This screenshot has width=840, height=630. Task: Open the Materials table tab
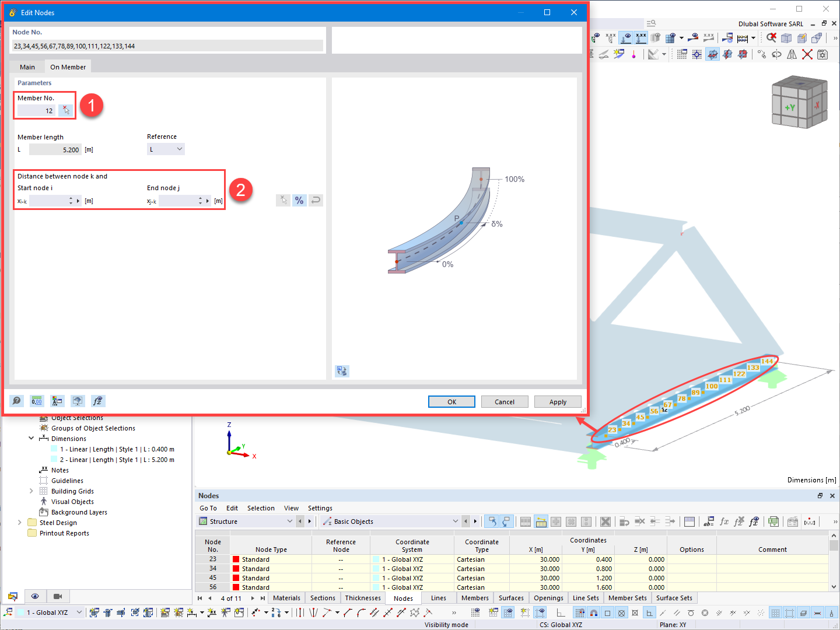coord(286,598)
